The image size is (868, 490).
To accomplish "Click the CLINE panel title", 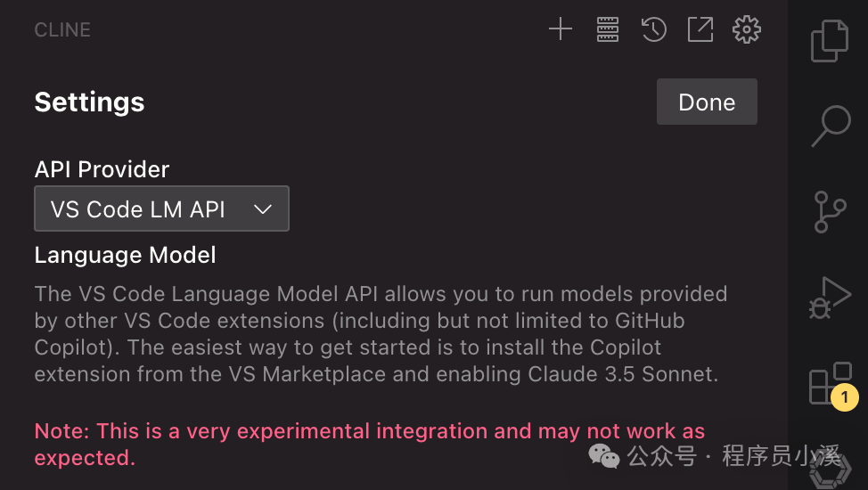I will click(x=62, y=29).
